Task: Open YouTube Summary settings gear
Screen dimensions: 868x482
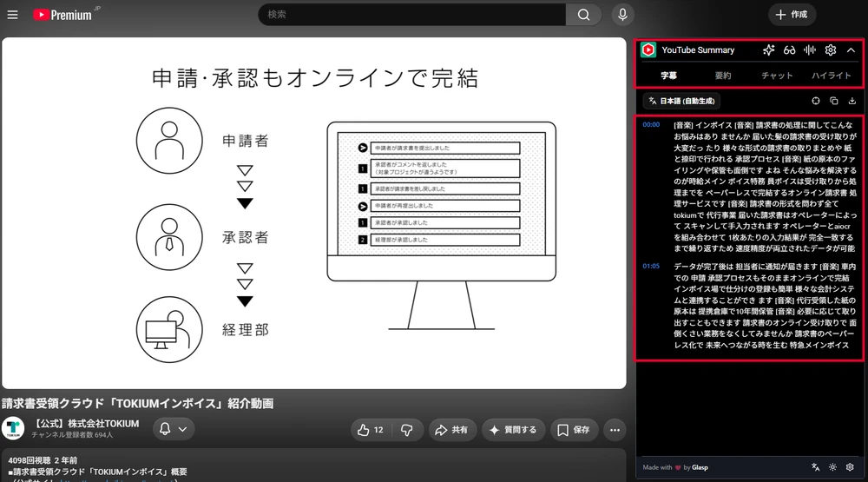Action: click(x=831, y=50)
